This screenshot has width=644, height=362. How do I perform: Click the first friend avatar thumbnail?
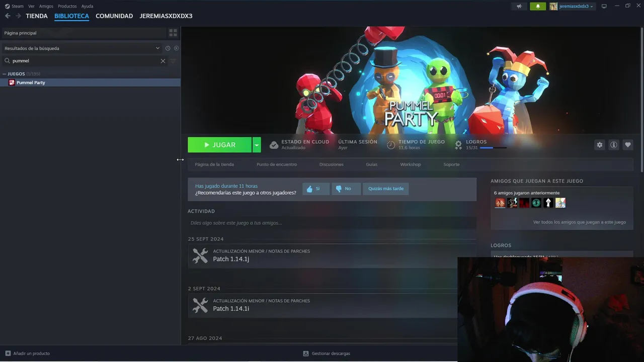pos(500,203)
